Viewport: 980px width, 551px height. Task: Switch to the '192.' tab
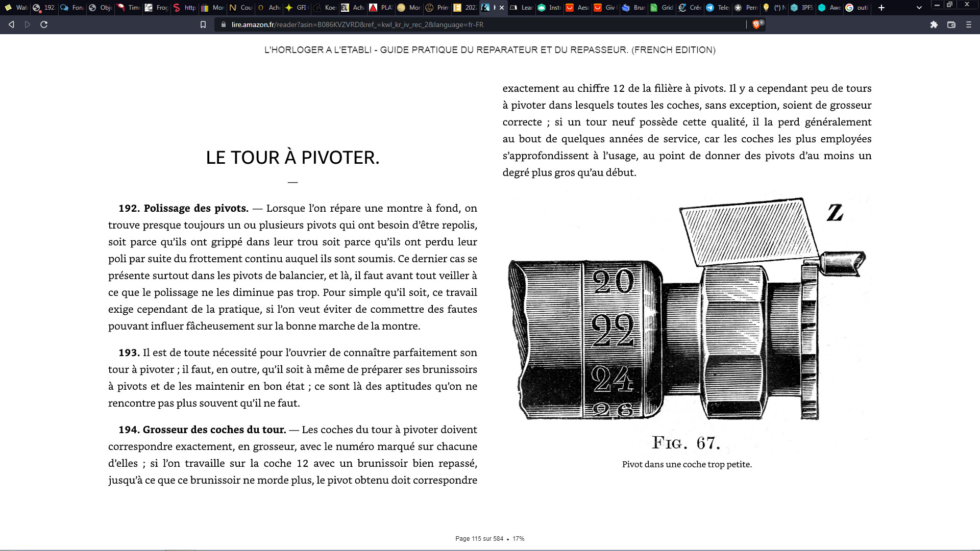(43, 8)
